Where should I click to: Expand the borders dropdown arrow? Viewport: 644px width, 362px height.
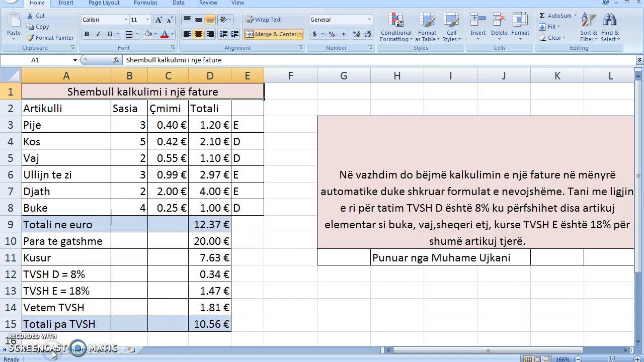point(137,34)
